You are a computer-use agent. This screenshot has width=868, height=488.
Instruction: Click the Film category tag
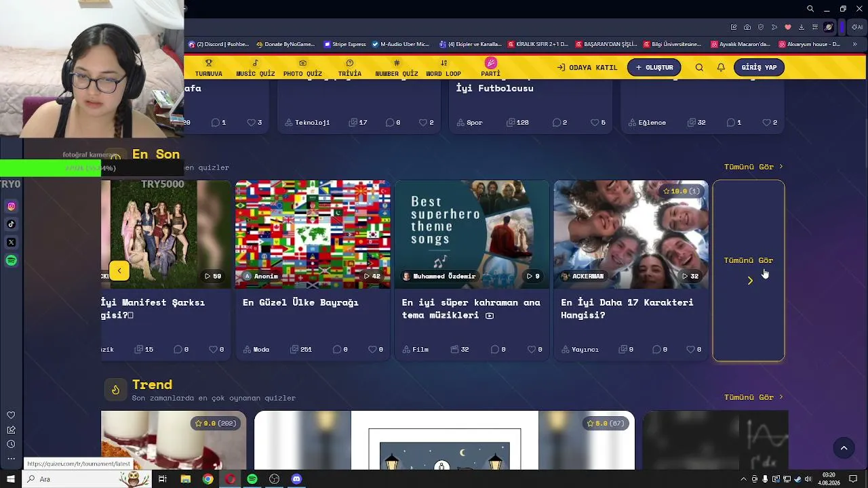[416, 350]
